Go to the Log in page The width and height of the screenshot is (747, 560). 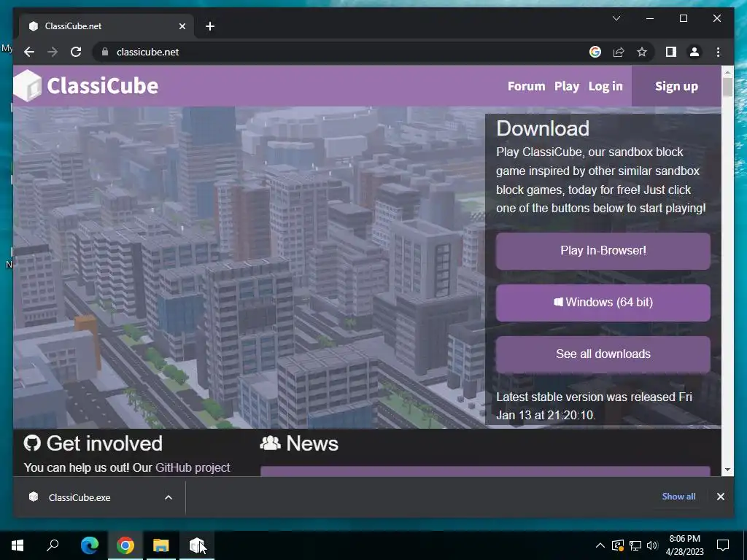(x=605, y=86)
